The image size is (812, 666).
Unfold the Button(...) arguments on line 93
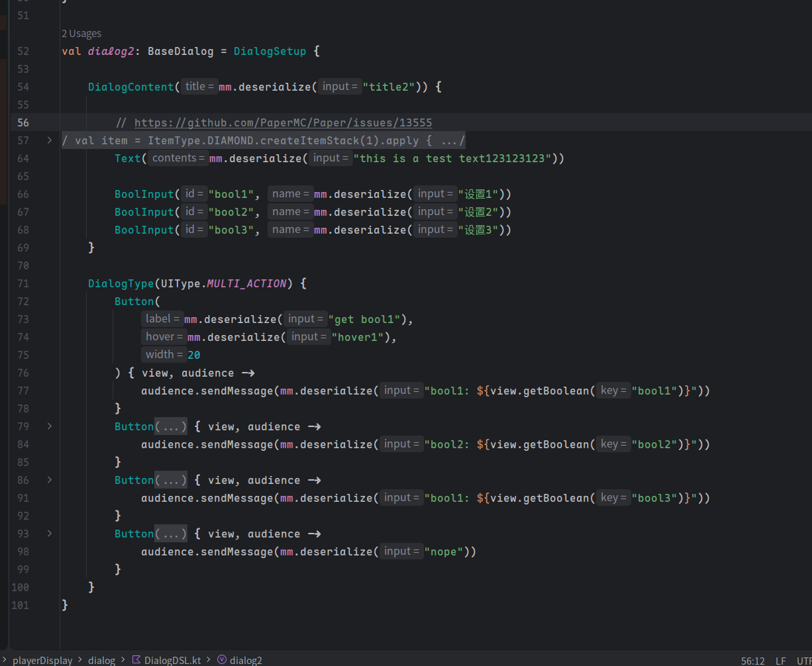click(x=171, y=534)
